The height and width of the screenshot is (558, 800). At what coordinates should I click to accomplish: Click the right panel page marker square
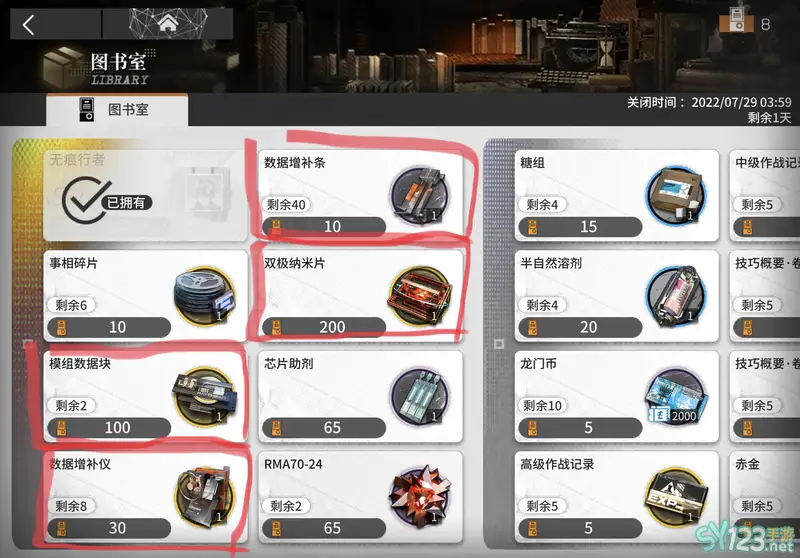point(499,344)
